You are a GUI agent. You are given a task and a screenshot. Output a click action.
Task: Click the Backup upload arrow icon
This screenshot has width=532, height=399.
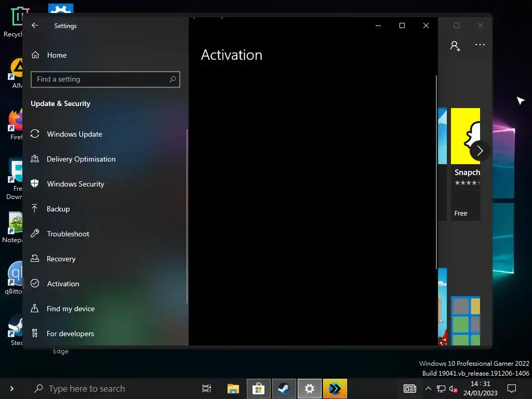(x=35, y=208)
